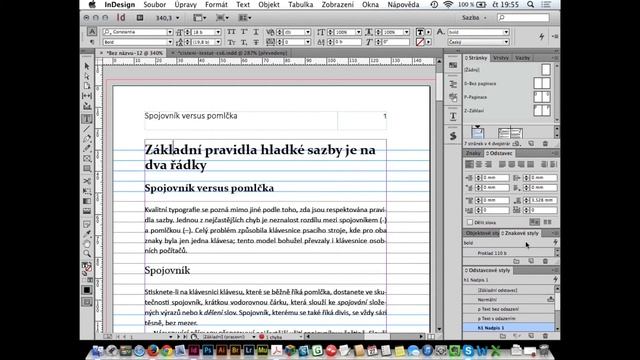The width and height of the screenshot is (640, 360).
Task: Open the character style 'bold' dropdown
Action: (506, 32)
